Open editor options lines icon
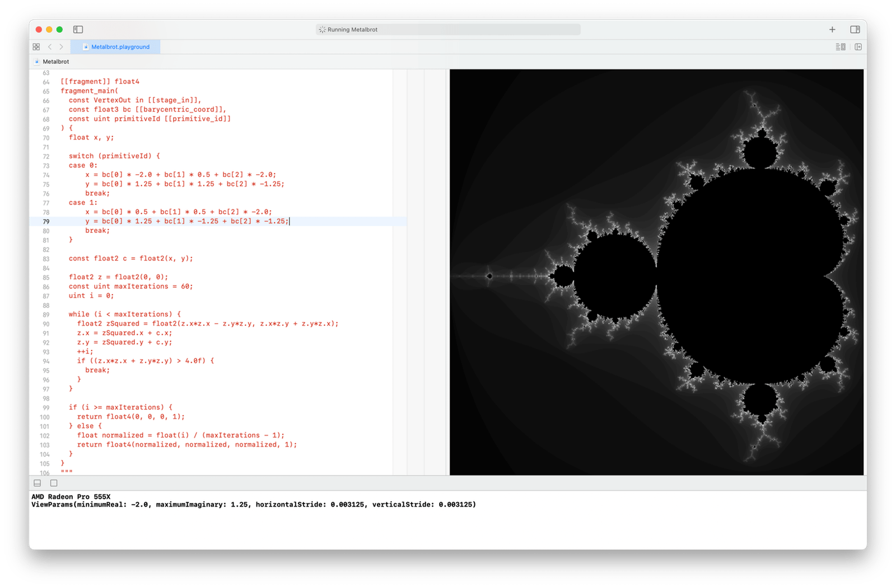 [841, 47]
